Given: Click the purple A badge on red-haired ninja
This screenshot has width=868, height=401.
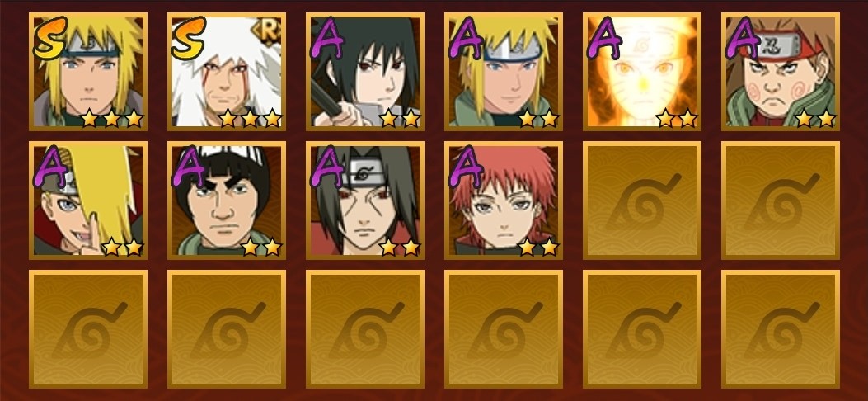Looking at the screenshot, I should [x=466, y=166].
